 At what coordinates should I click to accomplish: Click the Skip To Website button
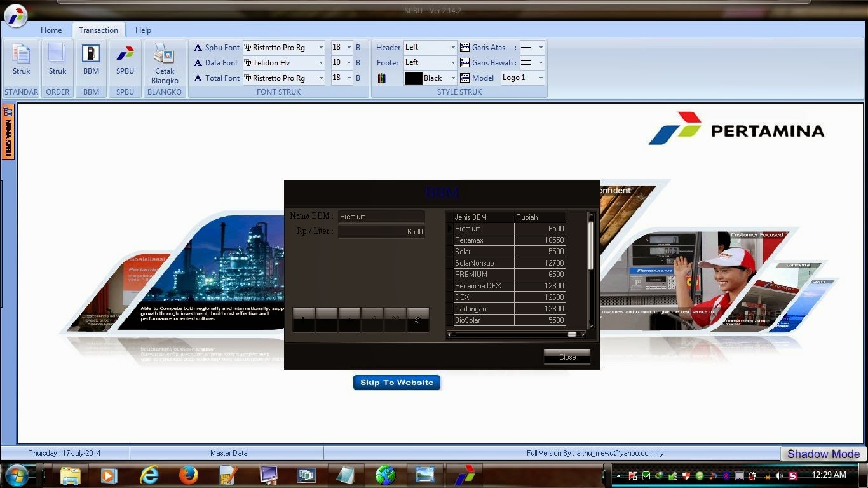(x=397, y=383)
